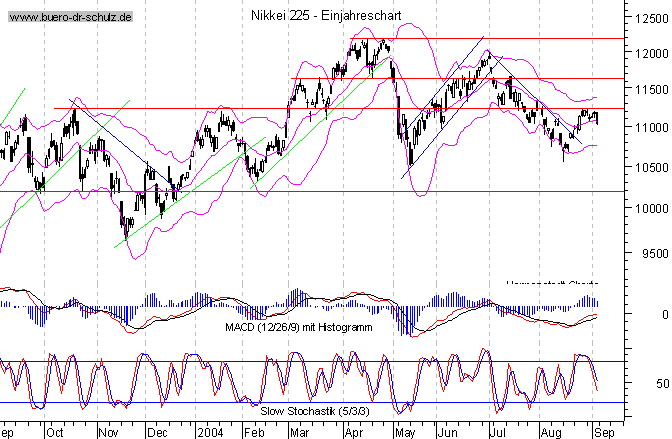The height and width of the screenshot is (439, 672).
Task: Jump to May on the time axis
Action: coord(404,432)
